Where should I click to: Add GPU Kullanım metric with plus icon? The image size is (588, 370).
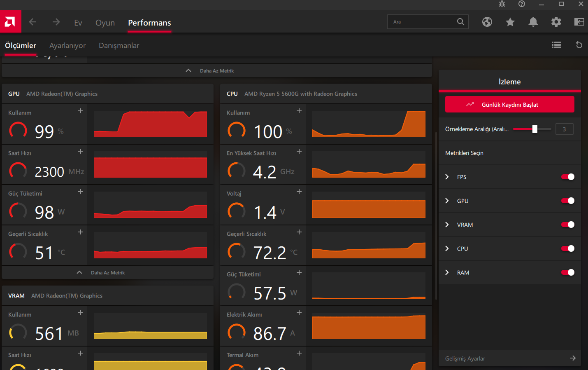coord(81,111)
